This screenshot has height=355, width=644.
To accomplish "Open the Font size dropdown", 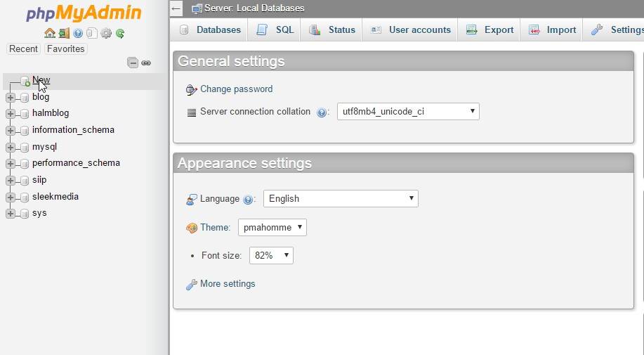I will click(271, 256).
